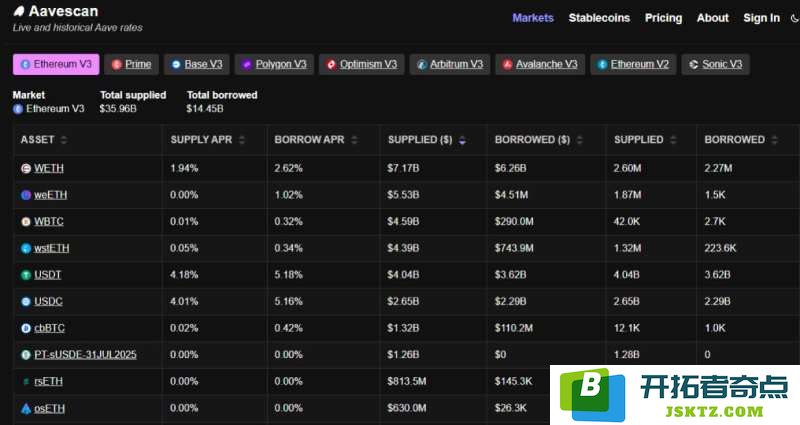The width and height of the screenshot is (800, 425).
Task: Click the WETH token icon
Action: (26, 168)
